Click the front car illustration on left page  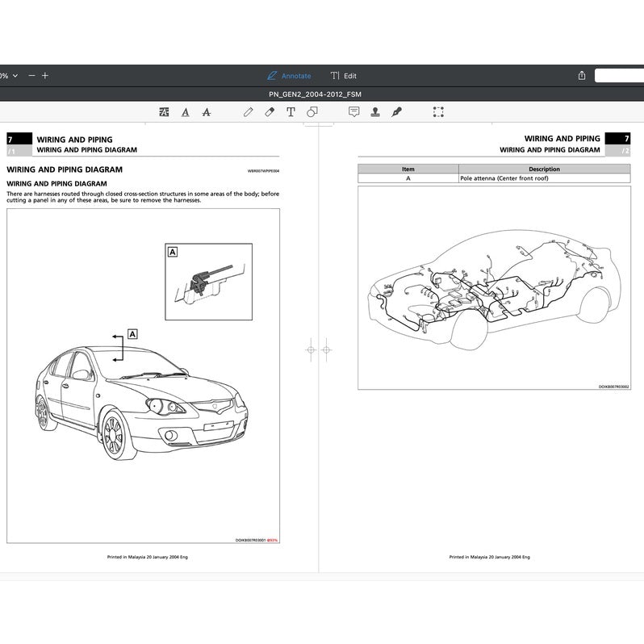click(141, 399)
